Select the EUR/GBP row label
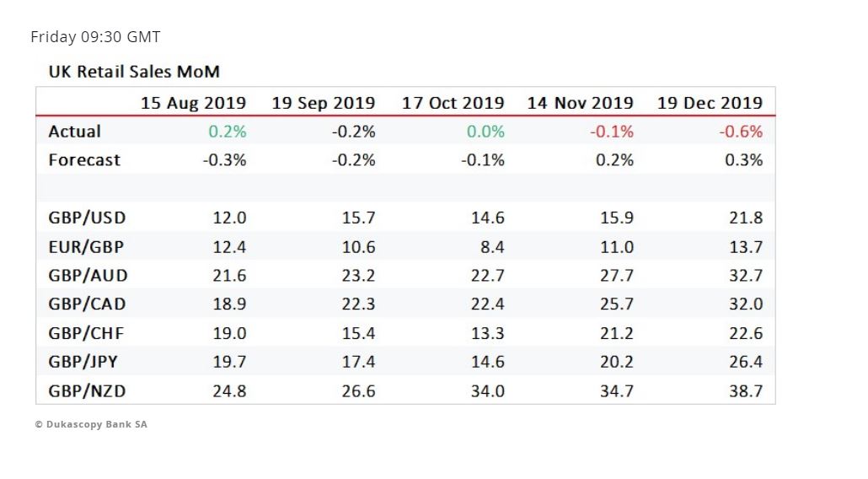 click(x=87, y=247)
